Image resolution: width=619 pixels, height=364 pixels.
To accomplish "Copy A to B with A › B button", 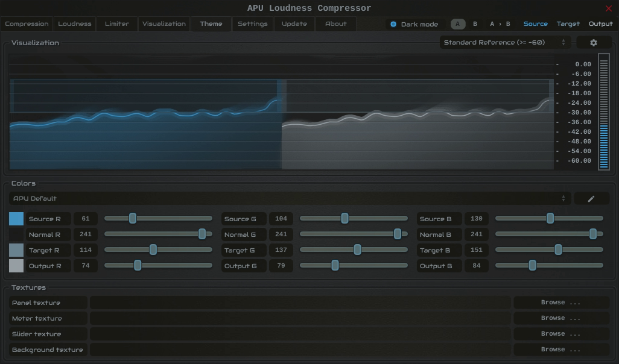I will tap(500, 24).
